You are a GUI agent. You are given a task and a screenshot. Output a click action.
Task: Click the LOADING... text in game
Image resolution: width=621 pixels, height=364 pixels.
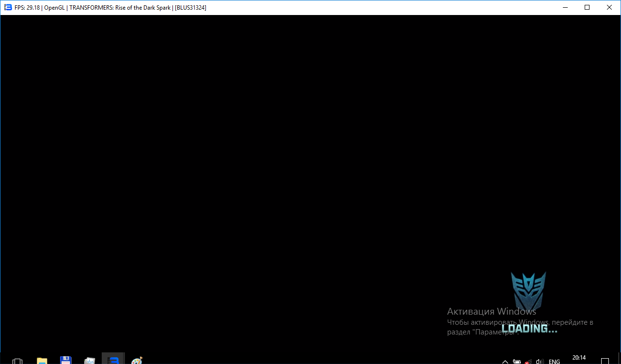529,329
